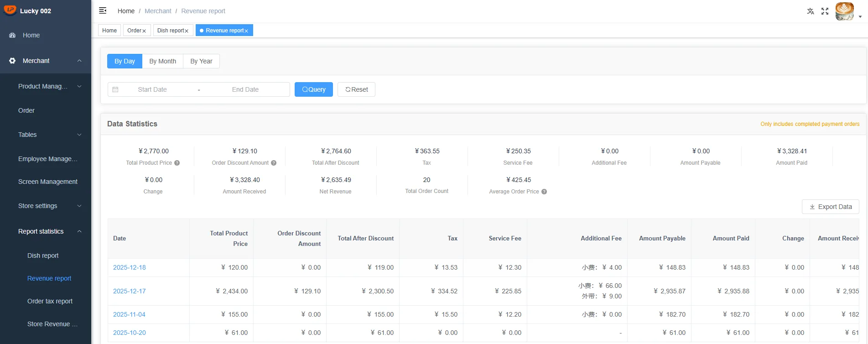Open the 2025-12-17 date link

pos(130,291)
